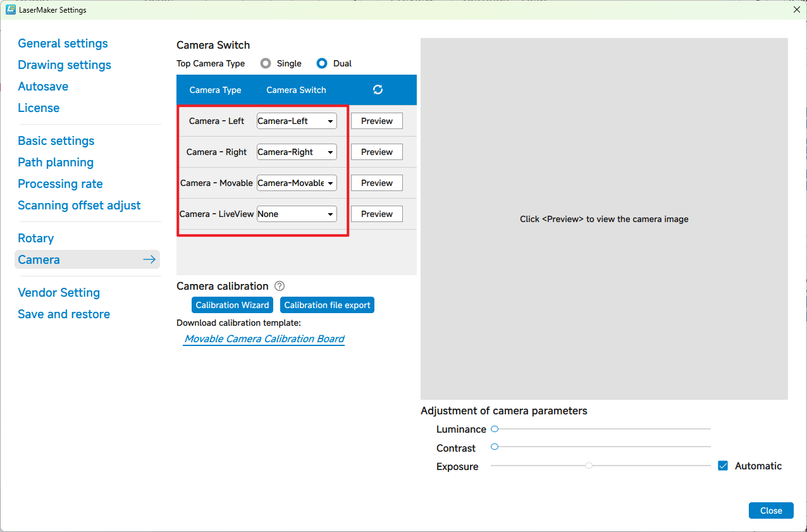This screenshot has height=532, width=807.
Task: Click the Camera - LiveView row label
Action: pos(216,214)
